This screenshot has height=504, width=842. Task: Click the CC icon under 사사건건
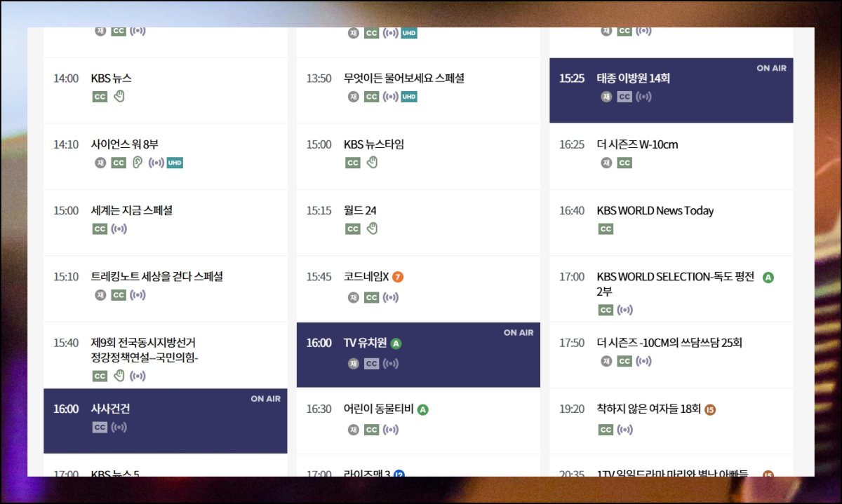pyautogui.click(x=100, y=427)
